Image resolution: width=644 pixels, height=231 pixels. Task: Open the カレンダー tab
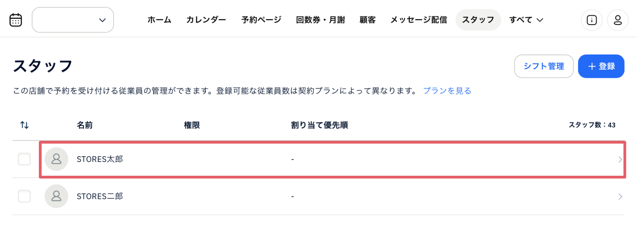[x=206, y=20]
